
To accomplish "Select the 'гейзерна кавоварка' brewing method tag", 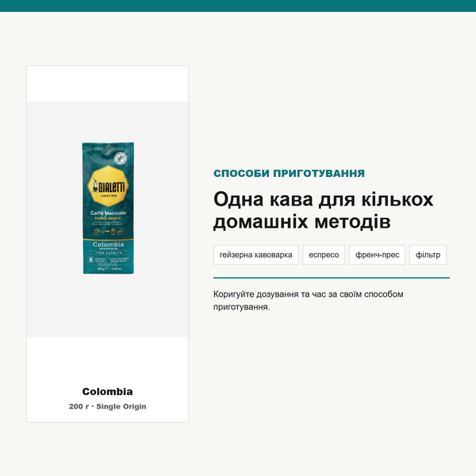I will [256, 255].
